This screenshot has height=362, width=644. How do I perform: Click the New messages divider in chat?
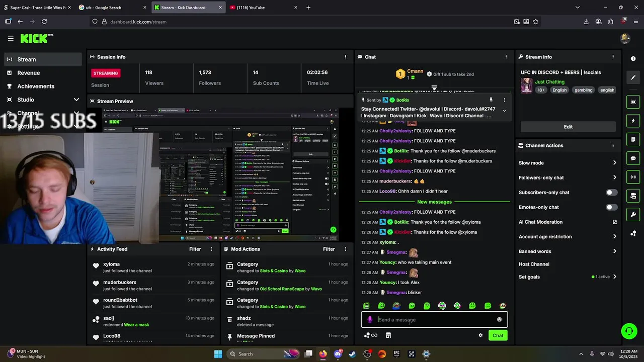click(434, 202)
